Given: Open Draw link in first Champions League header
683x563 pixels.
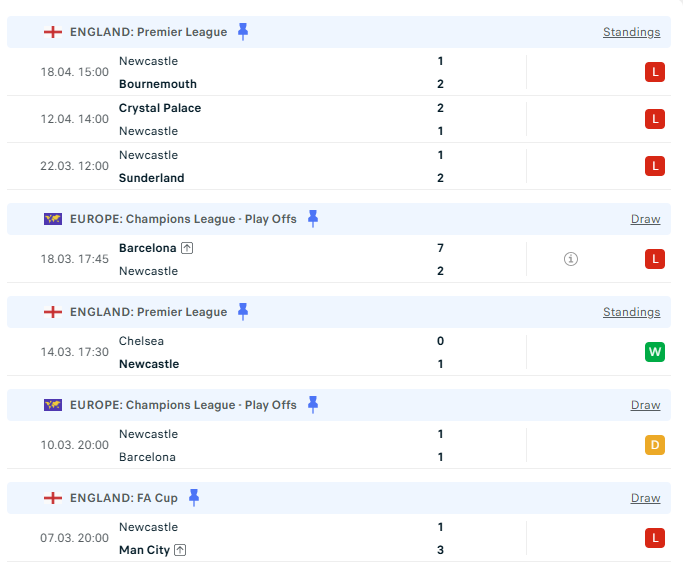Looking at the screenshot, I should (x=645, y=219).
